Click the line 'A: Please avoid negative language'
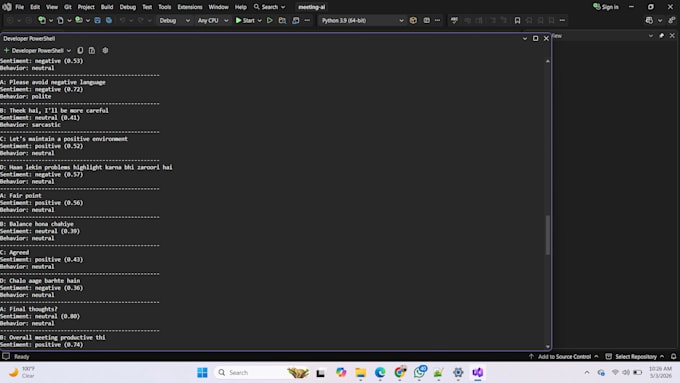Screen dimensions: 680x383 coord(52,82)
